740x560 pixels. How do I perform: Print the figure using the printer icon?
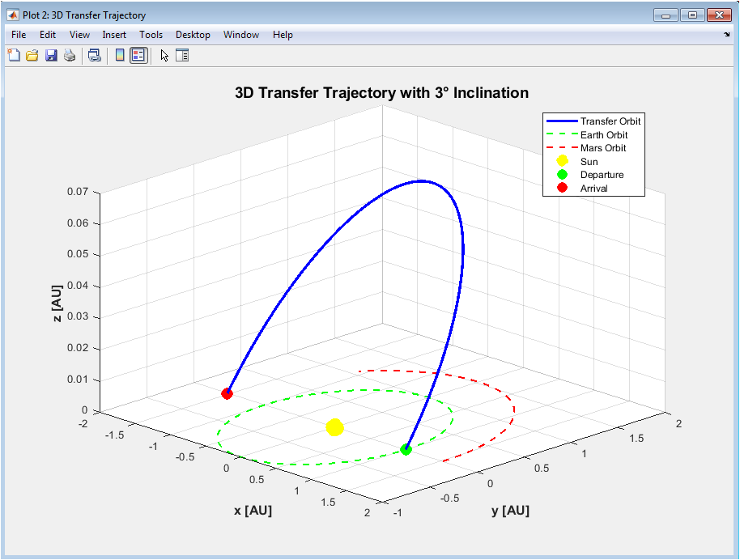click(70, 55)
